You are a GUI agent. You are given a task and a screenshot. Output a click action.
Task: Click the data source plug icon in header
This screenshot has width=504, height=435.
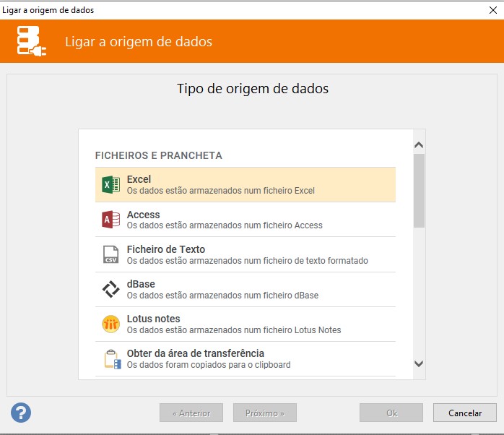(x=32, y=42)
